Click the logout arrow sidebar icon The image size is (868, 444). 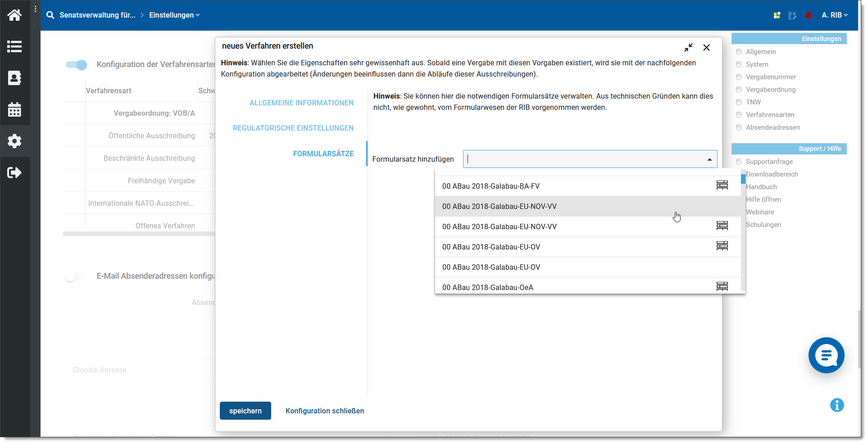click(14, 172)
